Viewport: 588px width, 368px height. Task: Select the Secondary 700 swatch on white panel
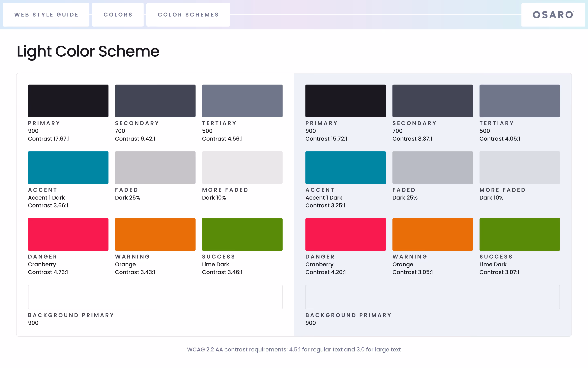coord(155,101)
